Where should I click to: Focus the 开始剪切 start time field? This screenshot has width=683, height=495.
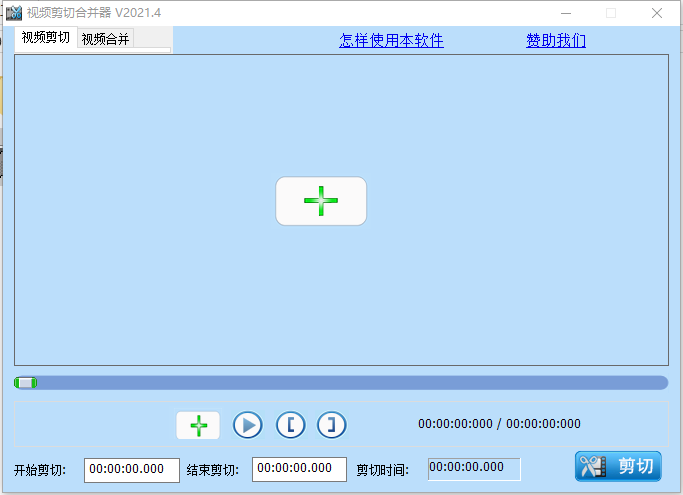coord(132,470)
